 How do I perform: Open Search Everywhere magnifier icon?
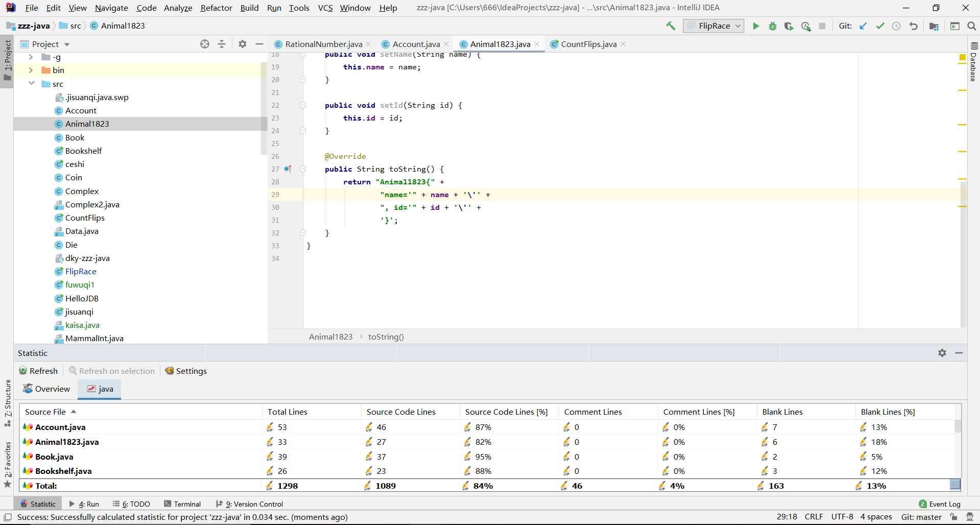click(972, 26)
